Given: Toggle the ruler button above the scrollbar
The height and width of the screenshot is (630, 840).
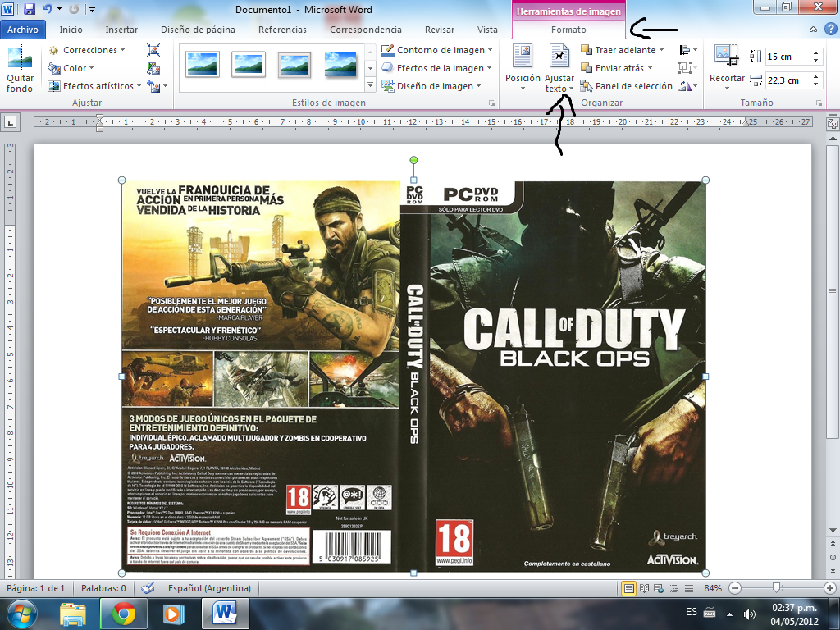Looking at the screenshot, I should (833, 125).
